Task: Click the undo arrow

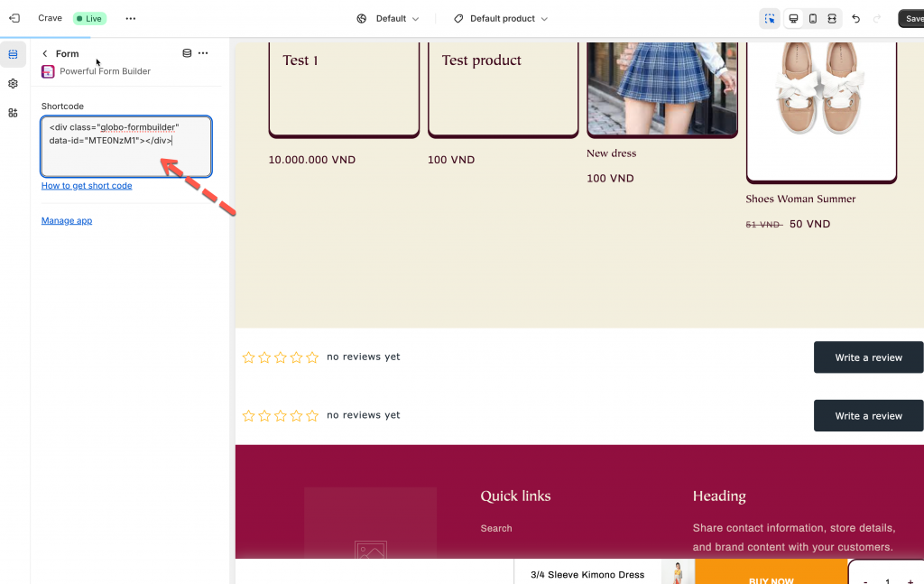Action: 856,19
